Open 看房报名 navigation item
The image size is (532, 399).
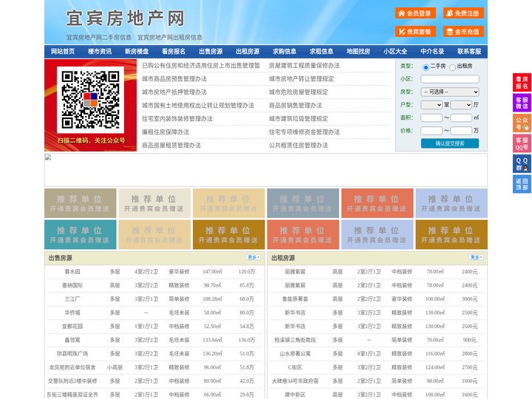pos(174,52)
